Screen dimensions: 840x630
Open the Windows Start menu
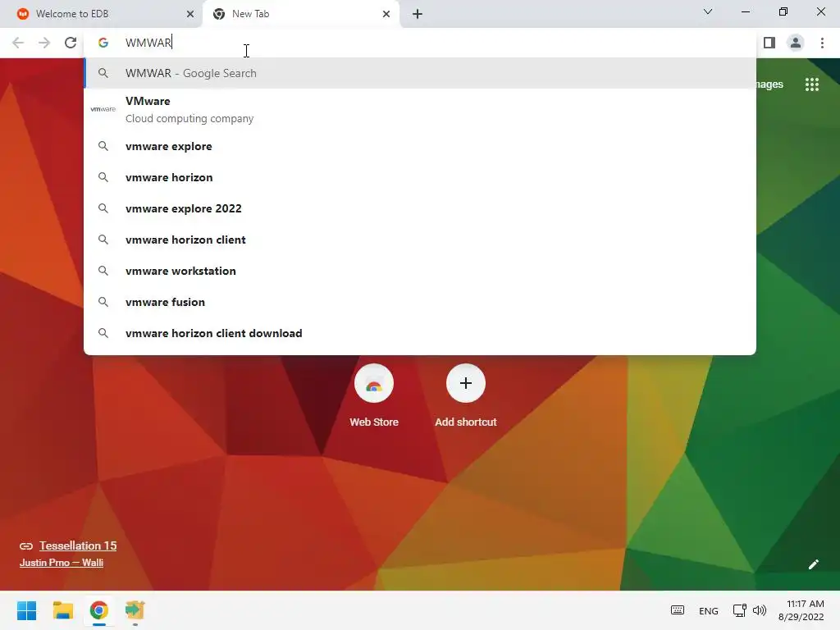tap(26, 610)
